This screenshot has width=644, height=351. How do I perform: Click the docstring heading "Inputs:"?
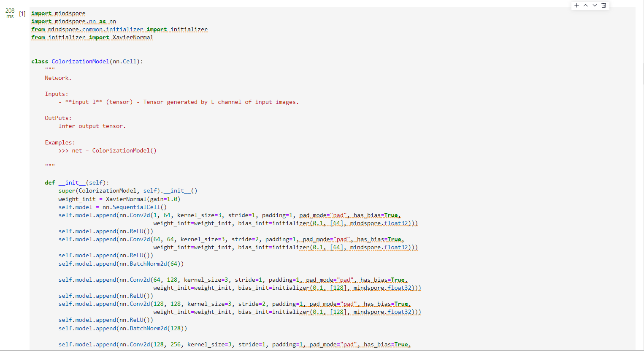pos(57,94)
